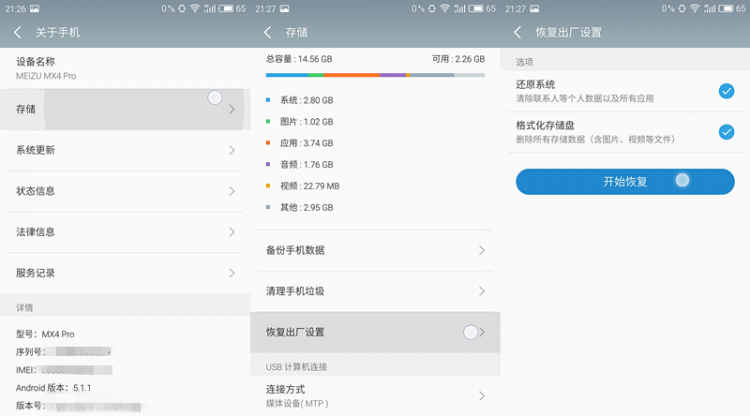Select 可用: 2.26 GB text
This screenshot has height=416, width=750.
pos(458,59)
